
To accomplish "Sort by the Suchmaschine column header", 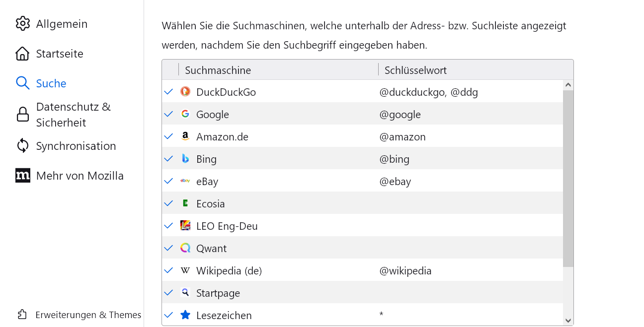I will pyautogui.click(x=218, y=70).
